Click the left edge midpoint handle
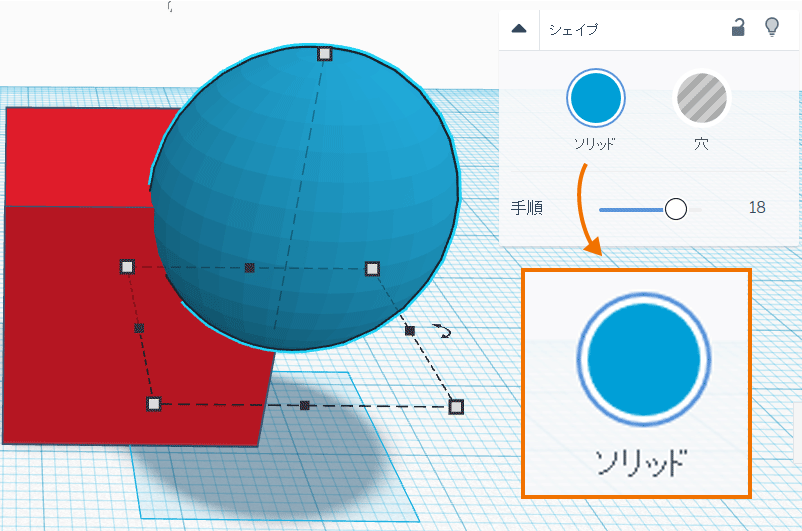802x531 pixels. point(139,328)
